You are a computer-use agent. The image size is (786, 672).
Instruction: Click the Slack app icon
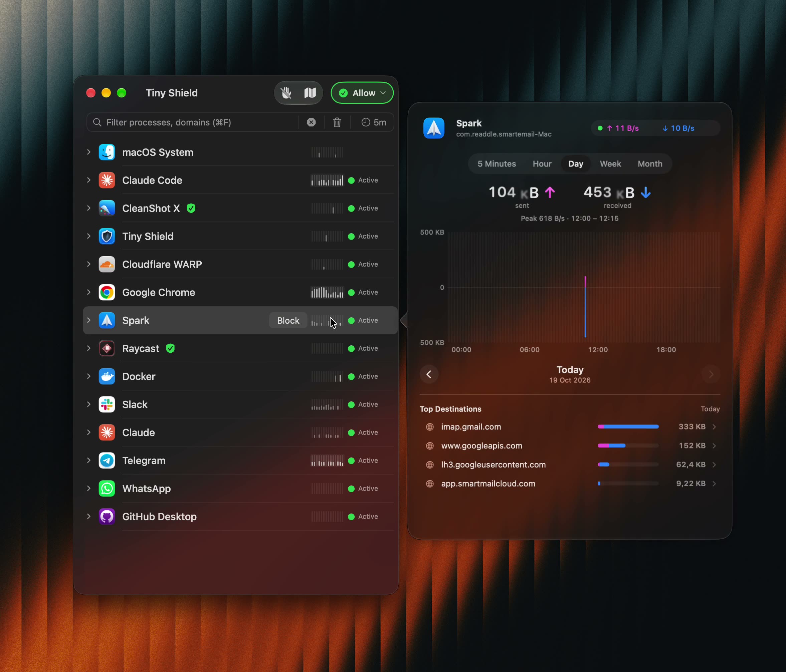(107, 404)
